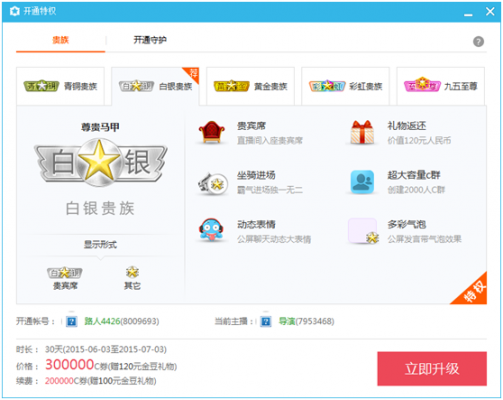
Task: Click the 超大容量C群 group icon
Action: coord(362,182)
